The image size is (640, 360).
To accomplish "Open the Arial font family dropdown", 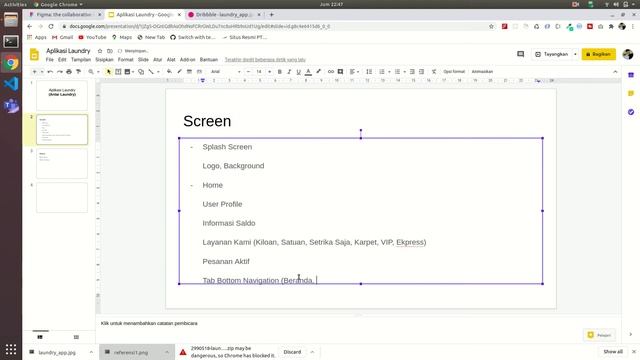I will coord(226,72).
